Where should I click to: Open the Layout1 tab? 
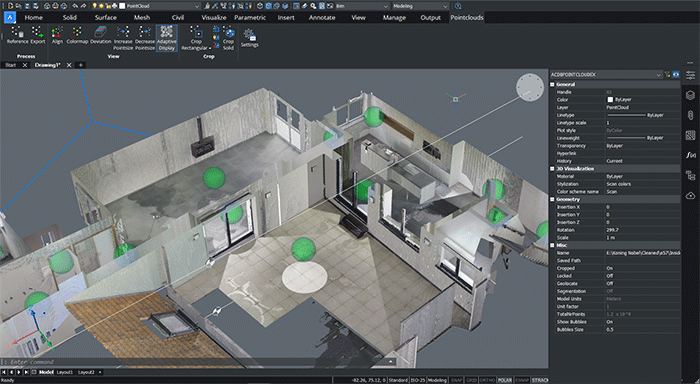pos(65,372)
